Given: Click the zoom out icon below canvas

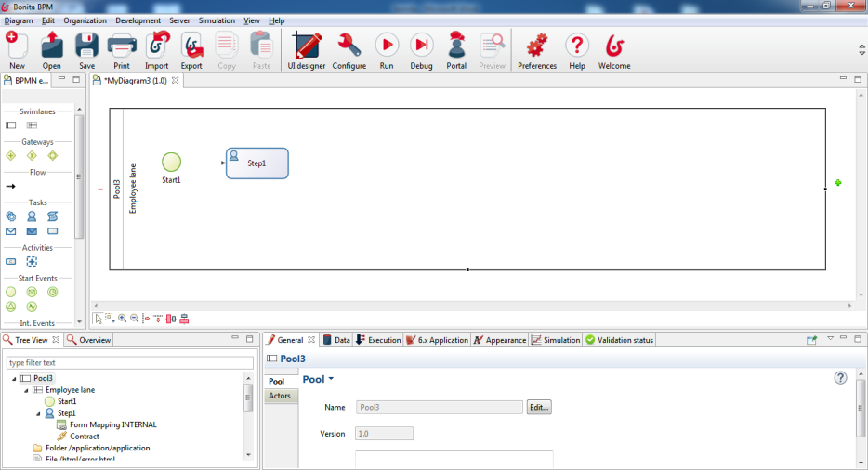Looking at the screenshot, I should pos(134,319).
